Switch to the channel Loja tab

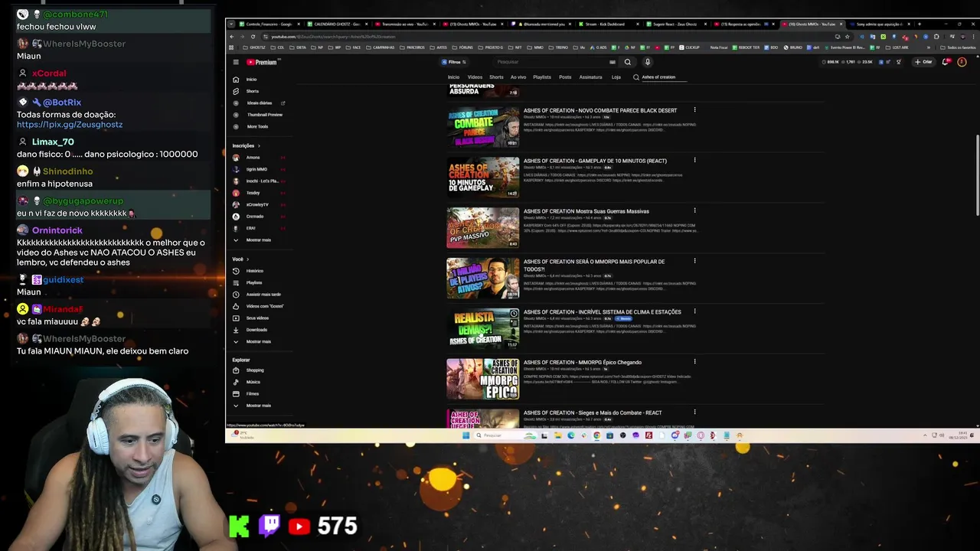(616, 77)
